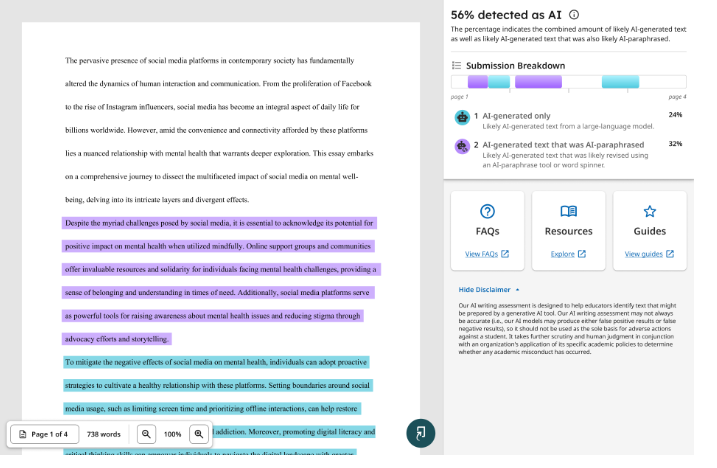Image resolution: width=717 pixels, height=468 pixels.
Task: Click cyan highlighted line starting 'To mitigate the negative effects'
Action: coord(216,362)
